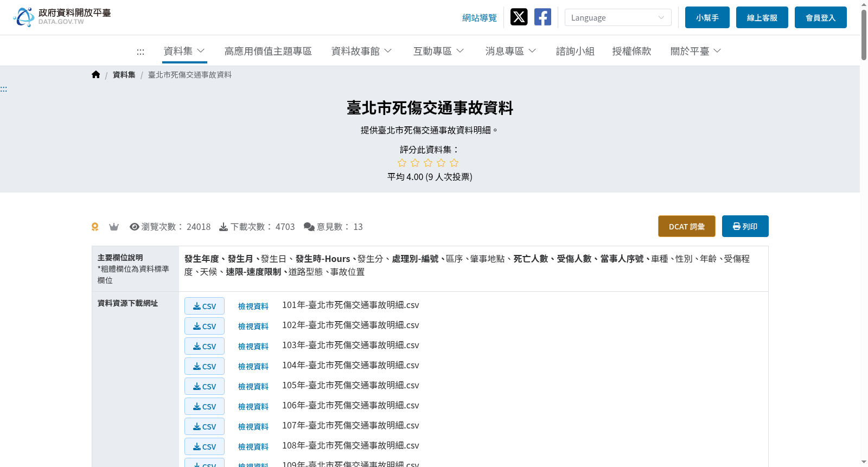View data for 106年 CSV via 檢視資料

click(253, 407)
